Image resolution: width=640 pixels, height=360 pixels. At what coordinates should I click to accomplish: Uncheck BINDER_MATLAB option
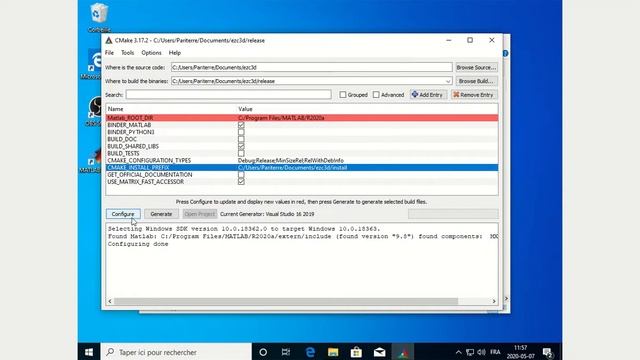tap(241, 125)
